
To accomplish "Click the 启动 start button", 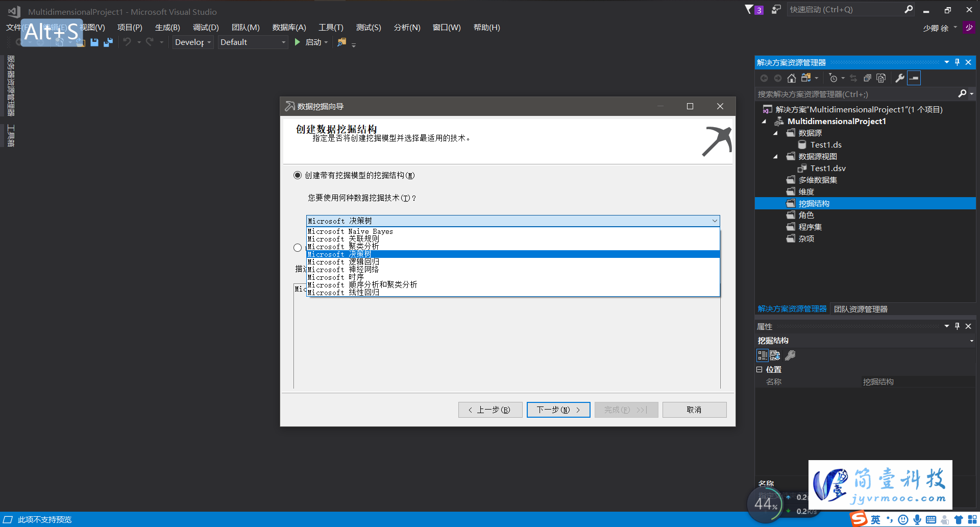I will click(308, 42).
